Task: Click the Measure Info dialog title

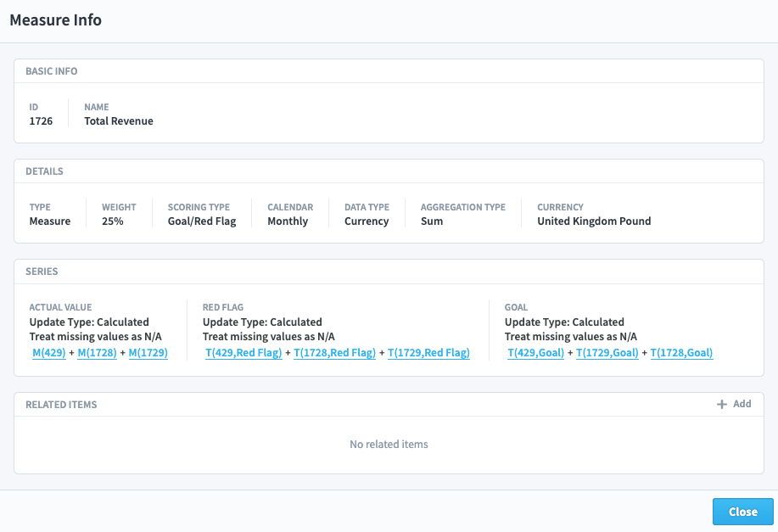Action: click(x=55, y=20)
